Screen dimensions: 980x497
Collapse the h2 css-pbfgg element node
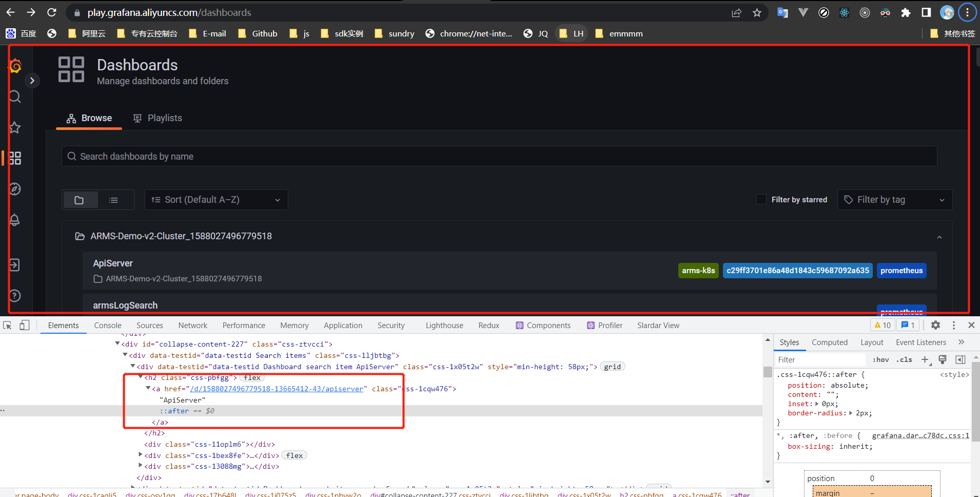pos(141,377)
